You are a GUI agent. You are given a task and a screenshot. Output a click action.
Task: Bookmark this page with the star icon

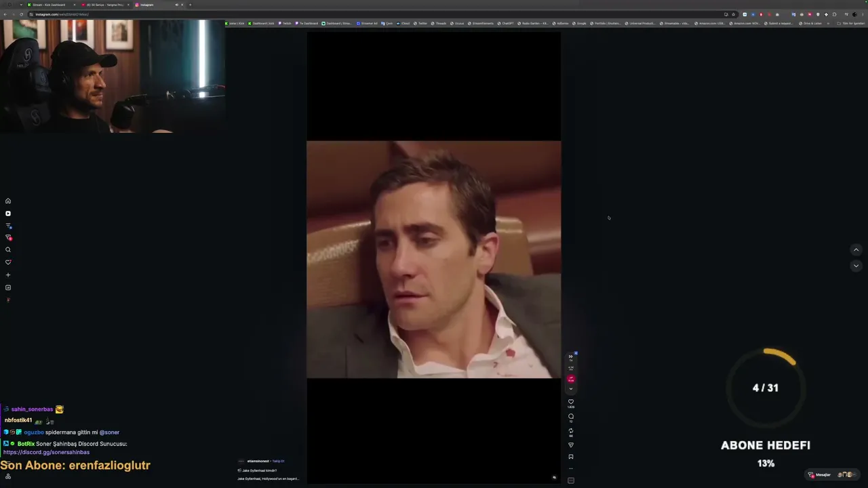pos(733,14)
